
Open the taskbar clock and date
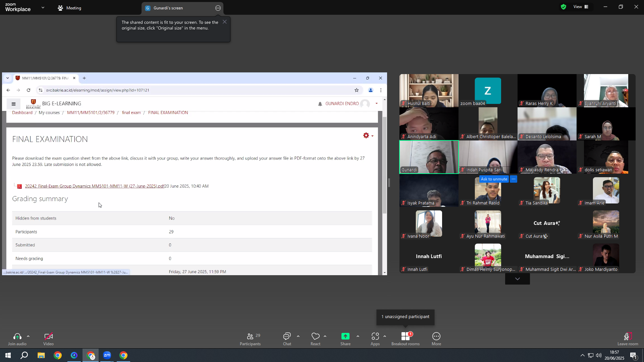pyautogui.click(x=614, y=355)
